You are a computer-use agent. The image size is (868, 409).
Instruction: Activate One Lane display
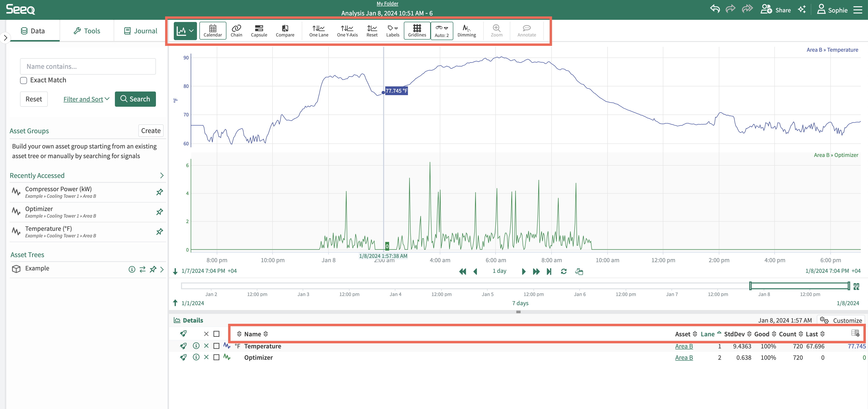pyautogui.click(x=318, y=31)
